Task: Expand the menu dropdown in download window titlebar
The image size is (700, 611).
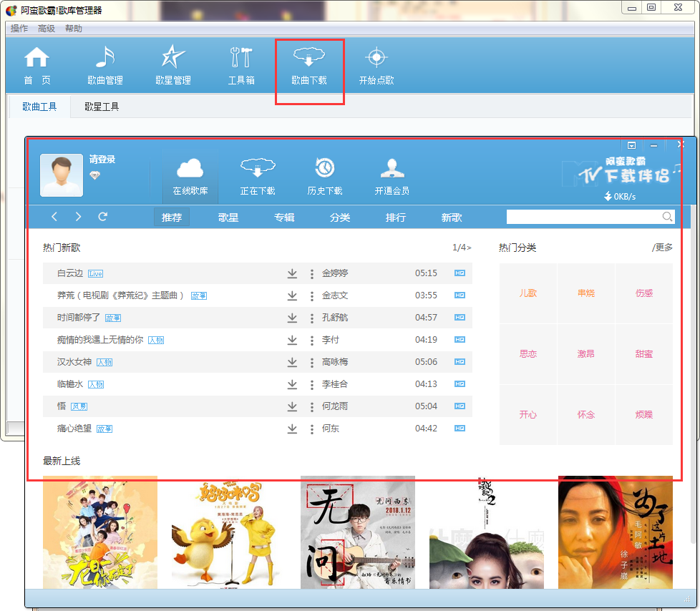Action: point(632,145)
